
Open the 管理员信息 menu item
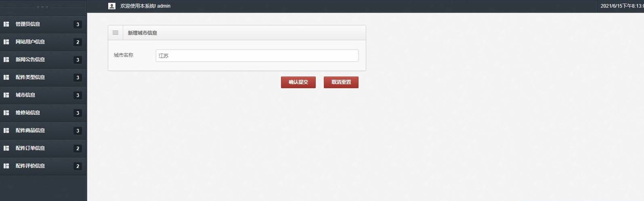pyautogui.click(x=43, y=24)
